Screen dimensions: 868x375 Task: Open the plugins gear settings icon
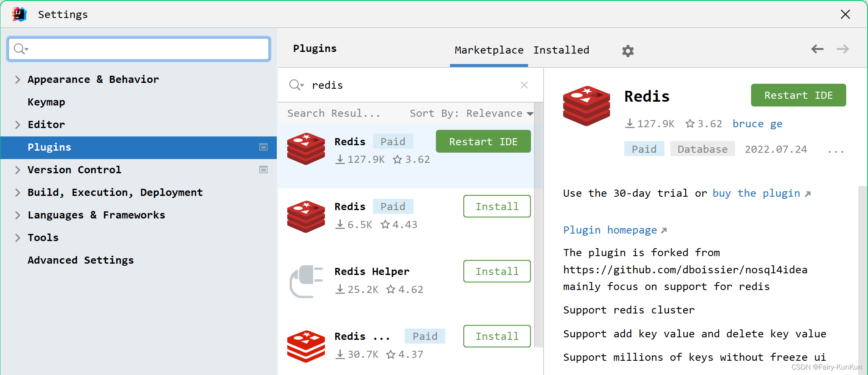628,51
